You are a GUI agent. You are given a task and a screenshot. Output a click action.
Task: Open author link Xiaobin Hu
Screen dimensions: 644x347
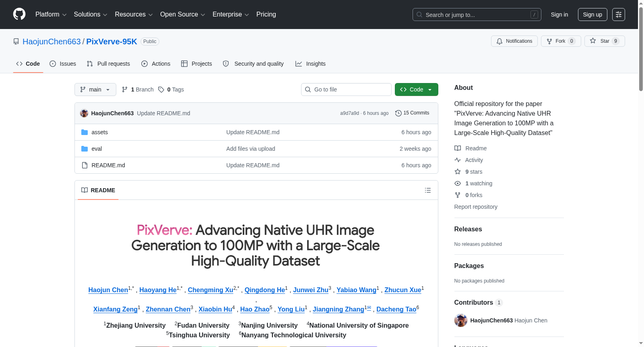pos(215,309)
